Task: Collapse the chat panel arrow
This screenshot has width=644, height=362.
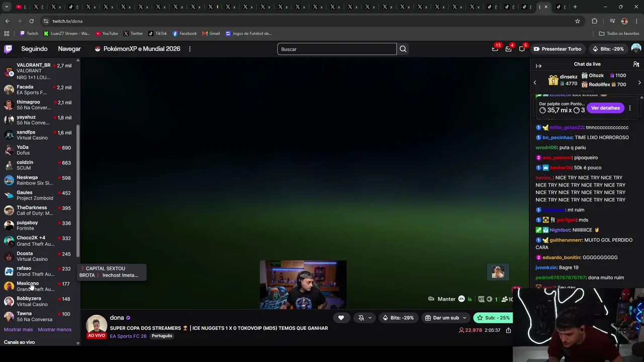Action: coord(538,66)
